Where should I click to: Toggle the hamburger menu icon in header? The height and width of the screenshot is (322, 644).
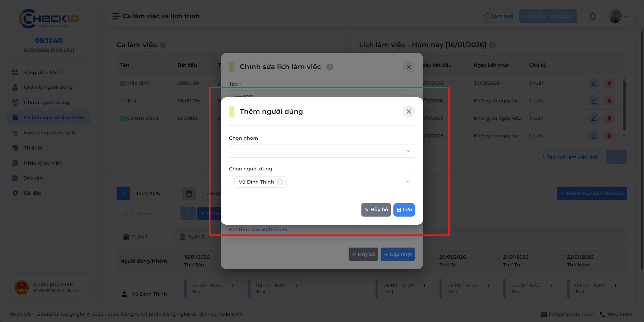point(116,16)
